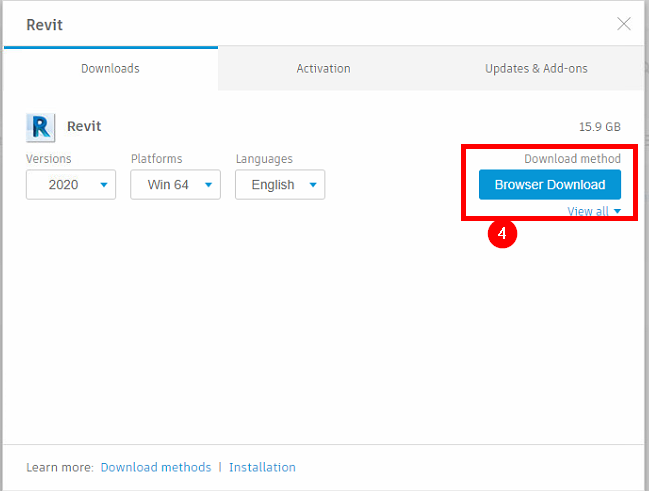649x491 pixels.
Task: Close the Revit download dialog
Action: tap(624, 24)
